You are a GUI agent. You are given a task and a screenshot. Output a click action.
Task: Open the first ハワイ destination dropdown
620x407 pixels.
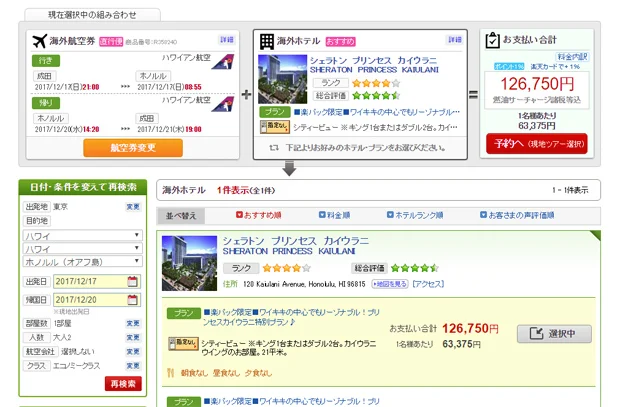point(82,235)
